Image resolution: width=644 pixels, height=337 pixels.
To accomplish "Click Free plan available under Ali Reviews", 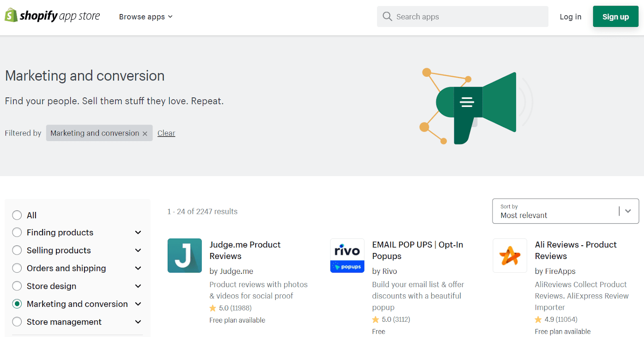I will pyautogui.click(x=563, y=331).
